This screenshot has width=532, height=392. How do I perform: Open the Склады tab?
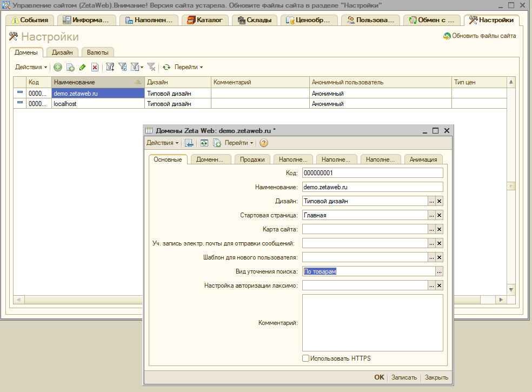(x=255, y=20)
